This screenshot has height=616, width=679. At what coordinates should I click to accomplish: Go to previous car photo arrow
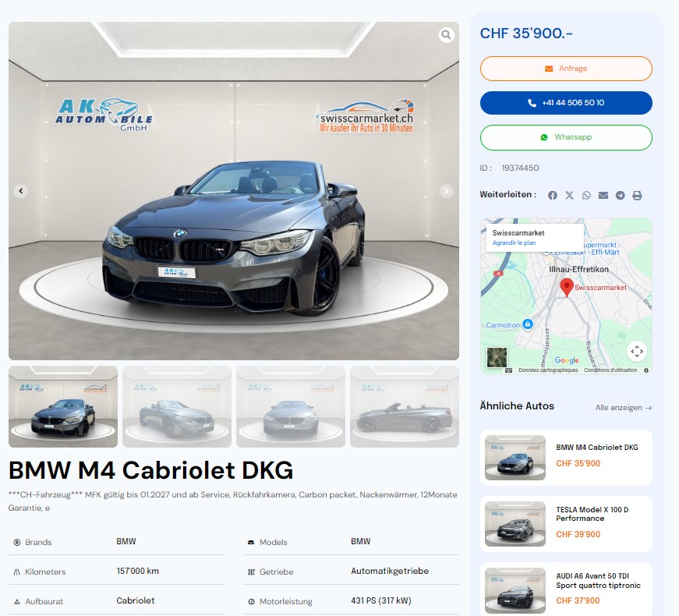point(21,191)
